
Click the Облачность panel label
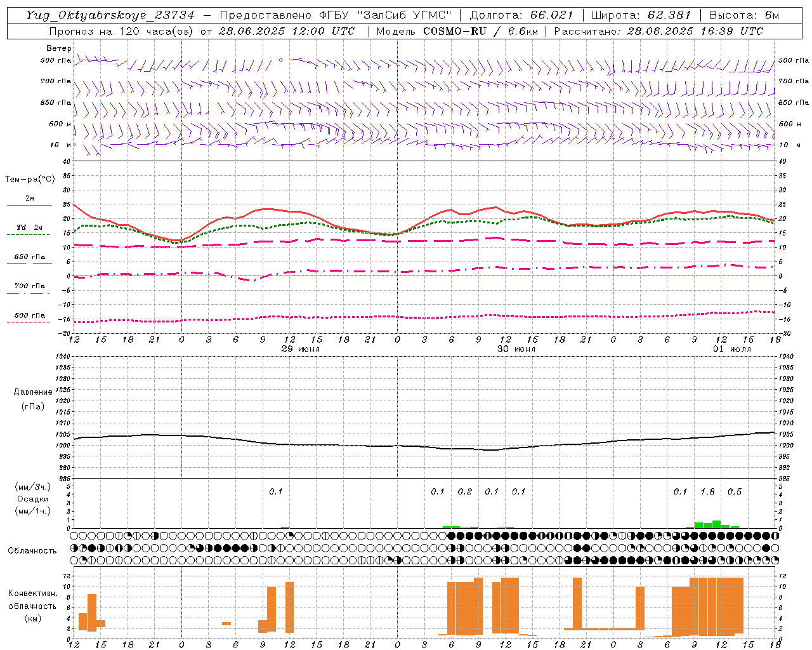click(x=32, y=551)
